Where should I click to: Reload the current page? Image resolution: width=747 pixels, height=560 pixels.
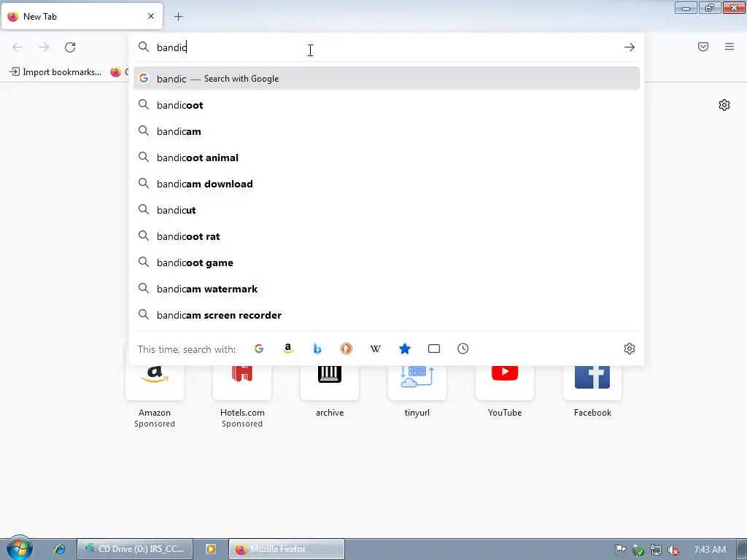70,47
